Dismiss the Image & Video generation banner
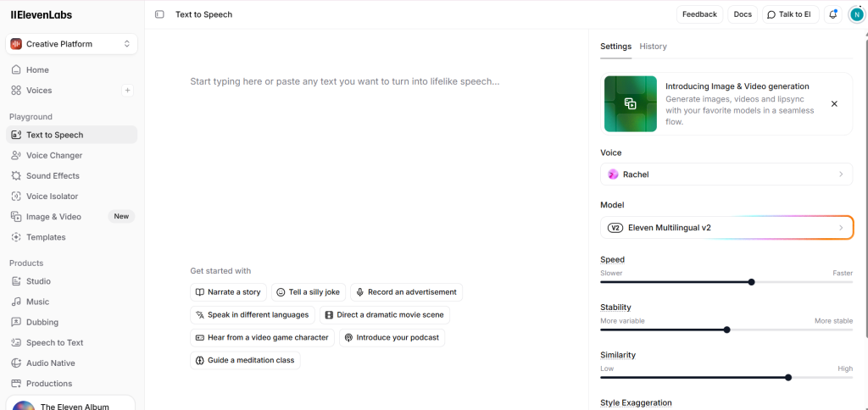The height and width of the screenshot is (410, 868). coord(834,104)
